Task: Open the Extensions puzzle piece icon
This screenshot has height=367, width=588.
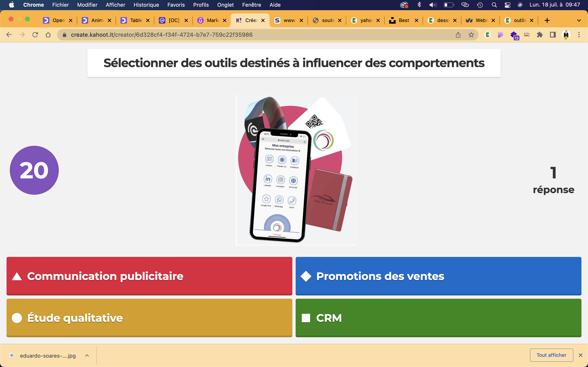Action: click(x=540, y=35)
